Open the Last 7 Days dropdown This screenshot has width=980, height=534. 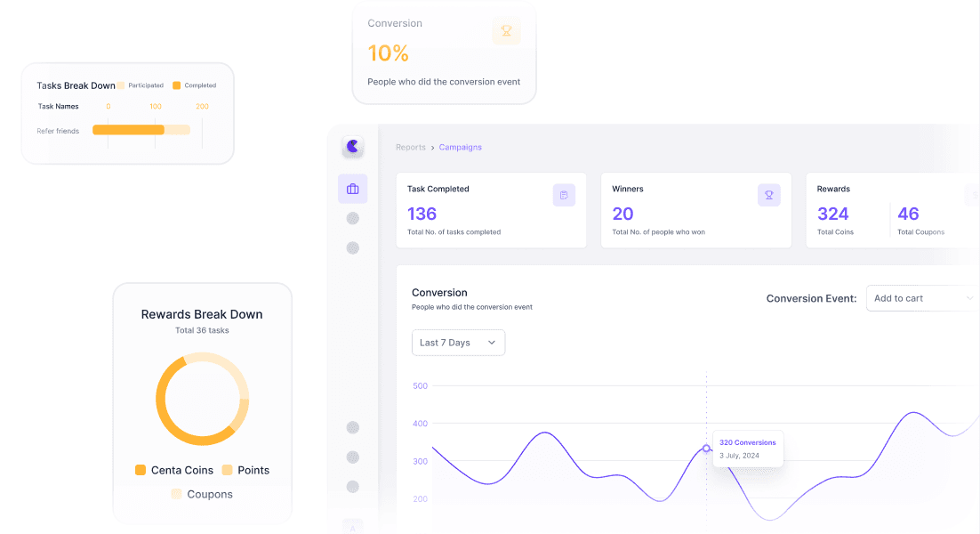[458, 343]
